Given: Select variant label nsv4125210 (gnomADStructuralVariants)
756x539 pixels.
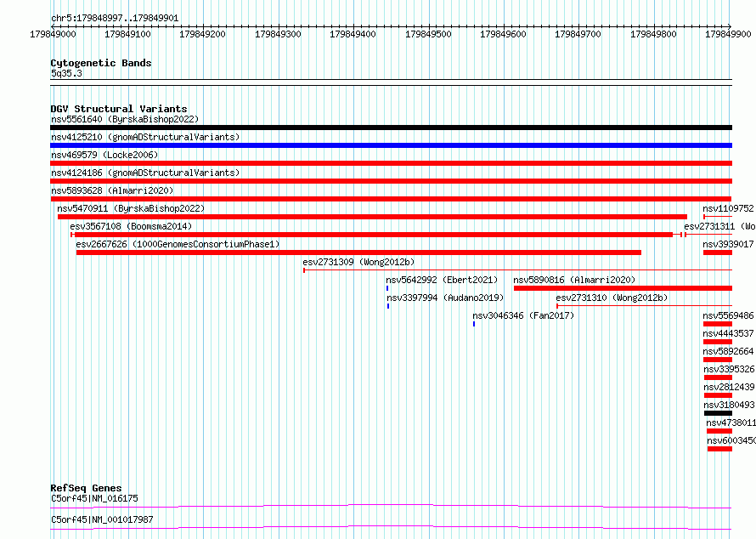Looking at the screenshot, I should click(x=145, y=137).
